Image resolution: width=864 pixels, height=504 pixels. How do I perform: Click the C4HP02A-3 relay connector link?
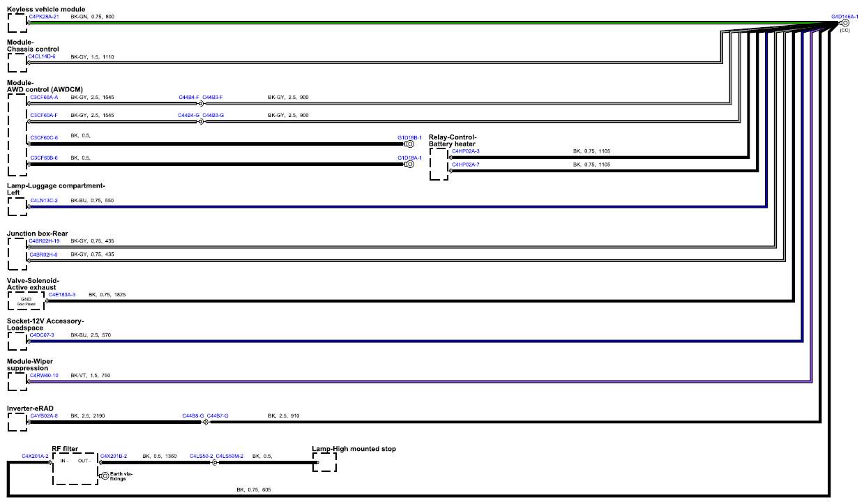[x=466, y=151]
